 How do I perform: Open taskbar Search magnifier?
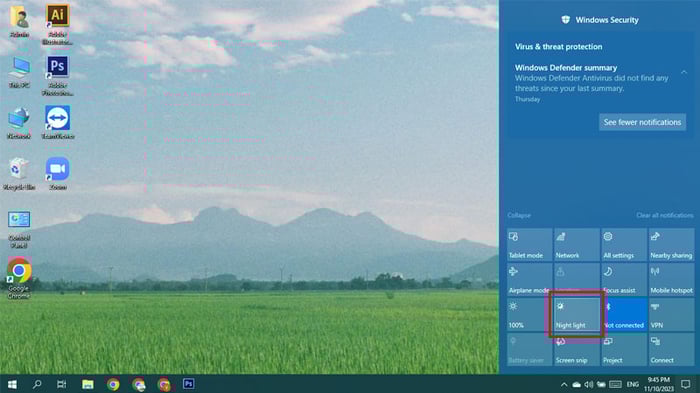[37, 384]
